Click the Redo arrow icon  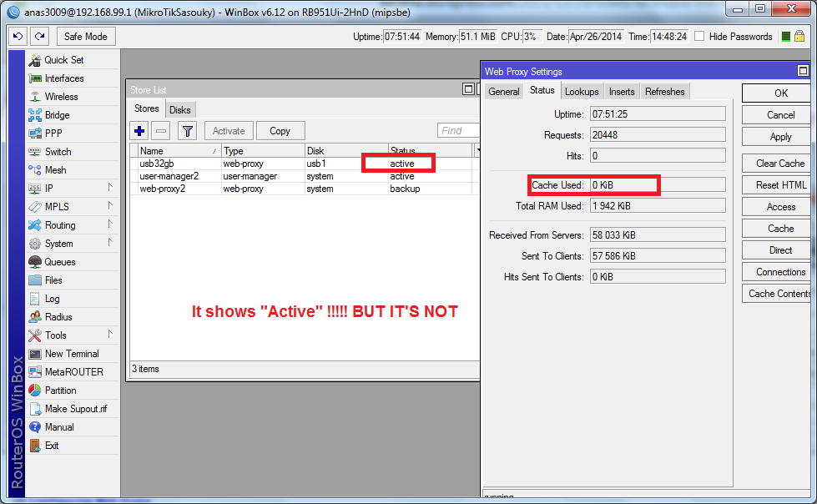[x=39, y=36]
